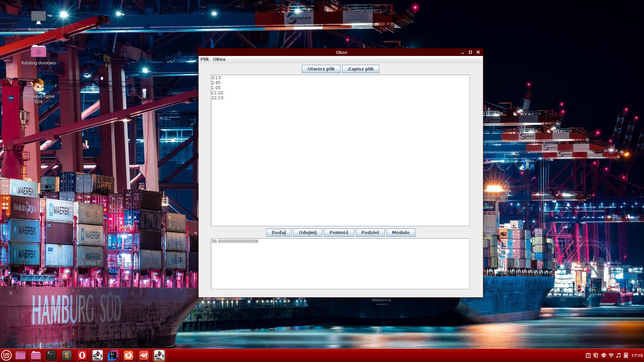Click the Odejmij button
The width and height of the screenshot is (644, 362).
pos(308,232)
